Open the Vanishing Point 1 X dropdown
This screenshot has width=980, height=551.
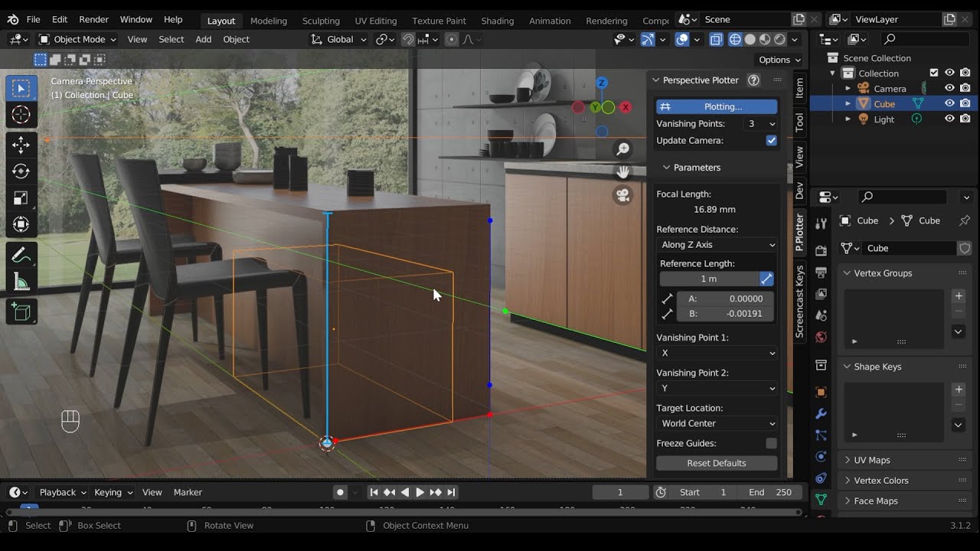coord(717,353)
